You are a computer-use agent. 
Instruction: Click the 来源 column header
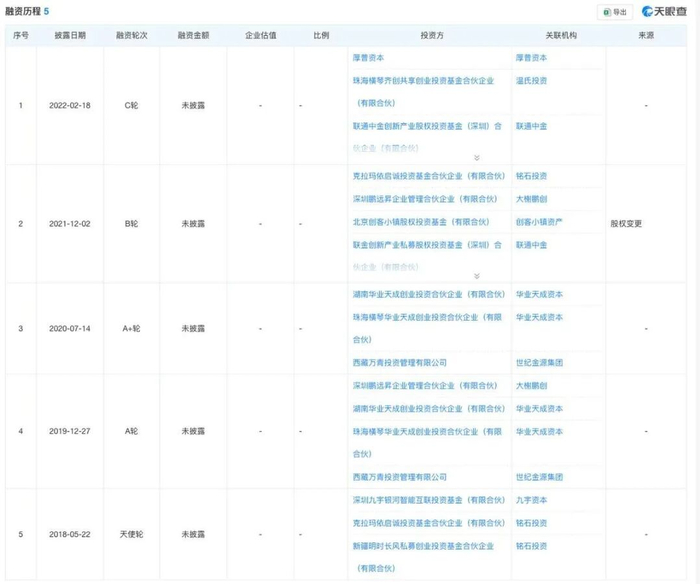[x=646, y=35]
